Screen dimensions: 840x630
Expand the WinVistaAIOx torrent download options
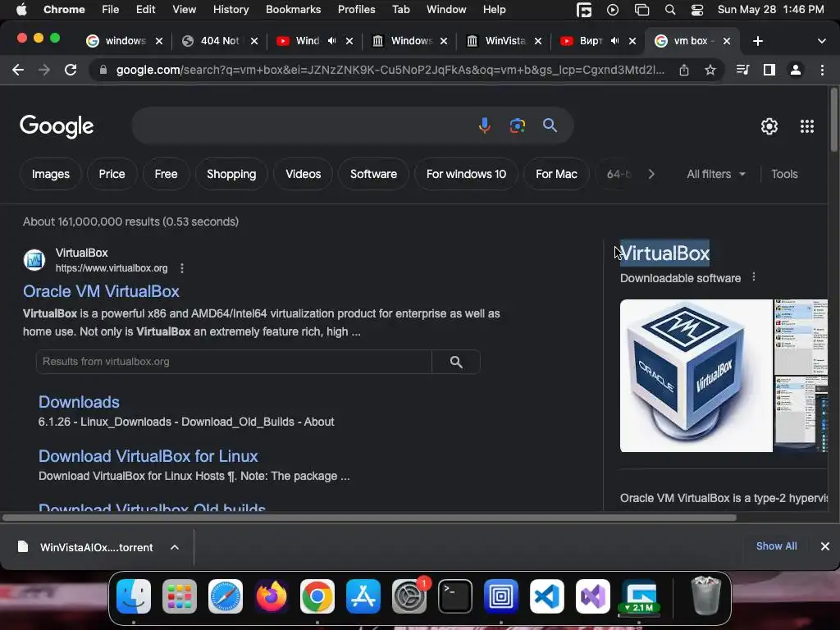pos(175,547)
